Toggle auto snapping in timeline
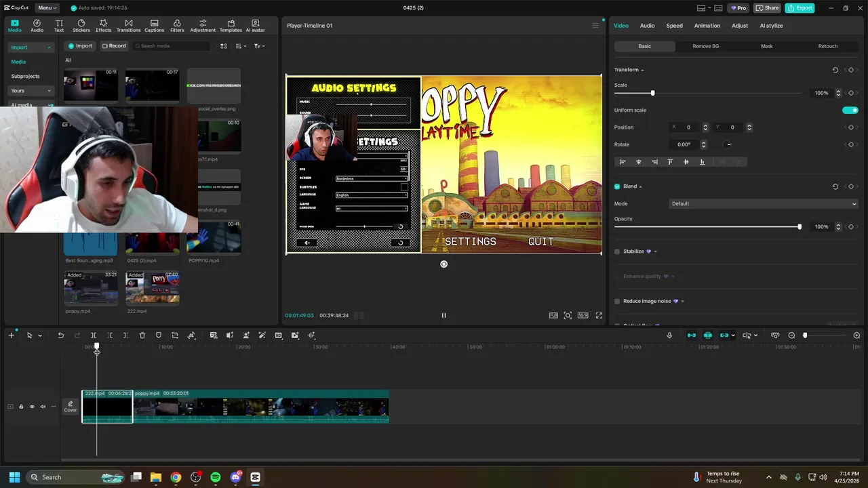This screenshot has width=868, height=488. (708, 335)
